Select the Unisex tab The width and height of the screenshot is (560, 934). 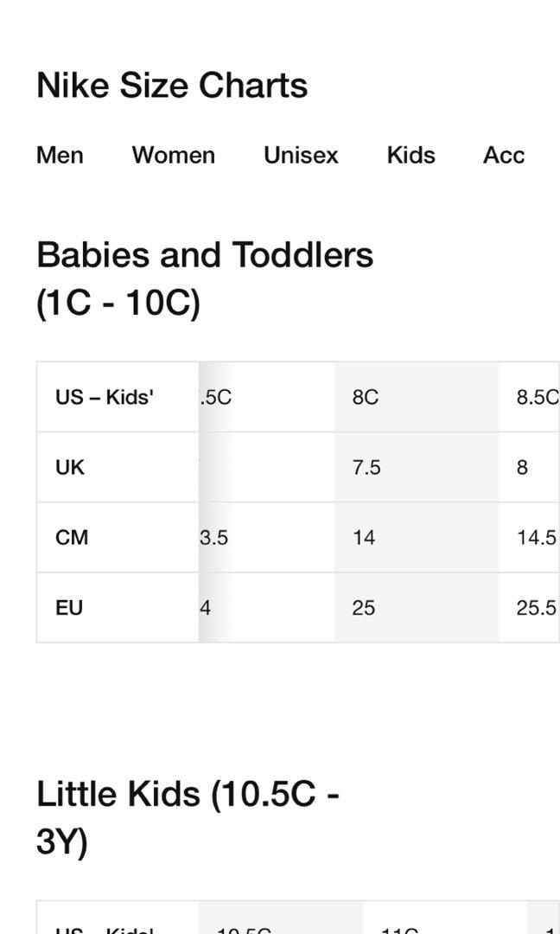(x=301, y=155)
